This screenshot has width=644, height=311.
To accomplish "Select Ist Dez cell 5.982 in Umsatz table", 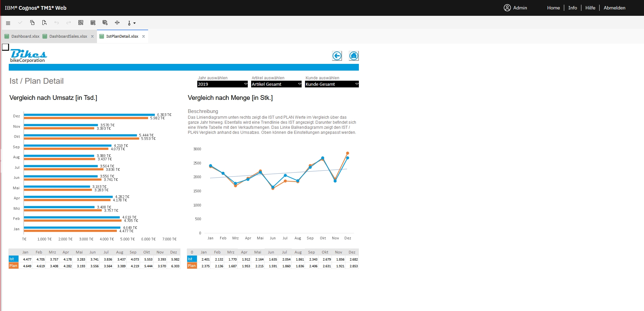I will [x=174, y=259].
